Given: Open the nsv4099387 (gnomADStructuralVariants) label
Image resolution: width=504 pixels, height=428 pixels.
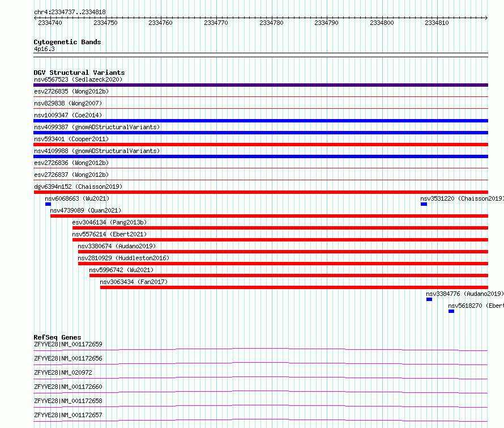Looking at the screenshot, I should 97,127.
